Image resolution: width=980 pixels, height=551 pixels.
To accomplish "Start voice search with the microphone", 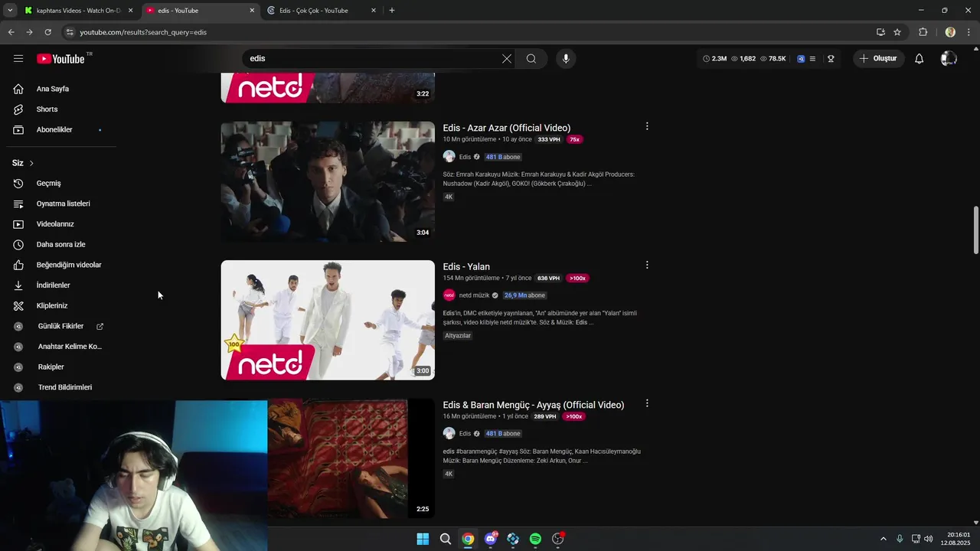I will (x=566, y=58).
